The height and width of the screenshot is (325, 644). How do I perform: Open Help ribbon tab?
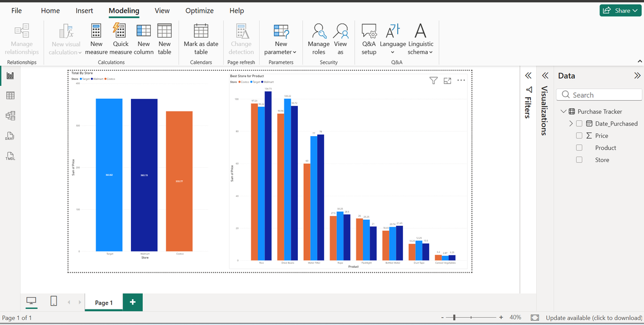[237, 10]
